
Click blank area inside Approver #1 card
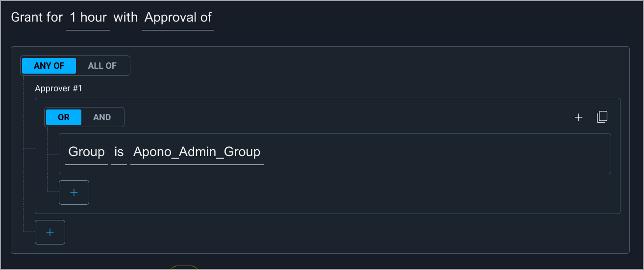point(343,194)
